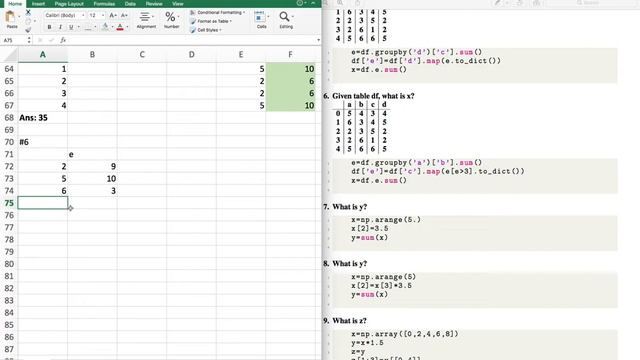Open the Borders dropdown arrow
The image size is (640, 360).
pos(95,27)
